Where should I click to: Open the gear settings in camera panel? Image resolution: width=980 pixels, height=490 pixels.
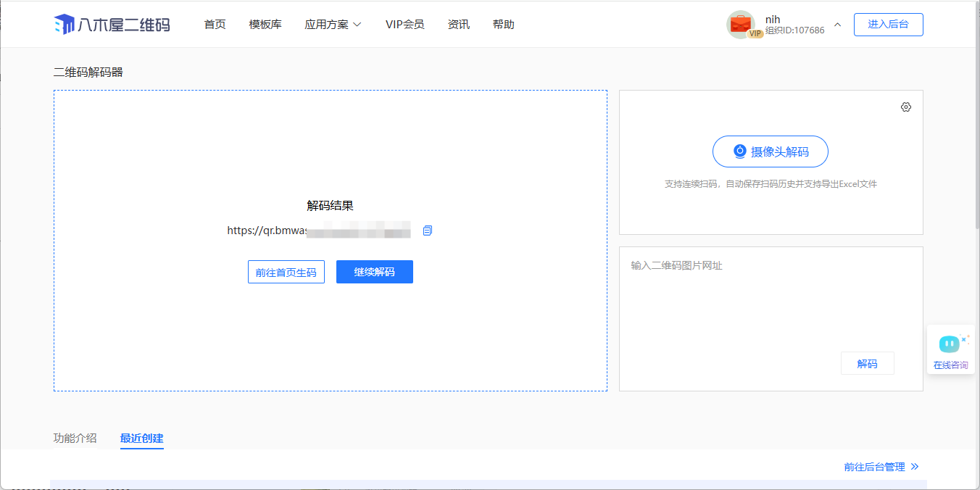pyautogui.click(x=905, y=107)
